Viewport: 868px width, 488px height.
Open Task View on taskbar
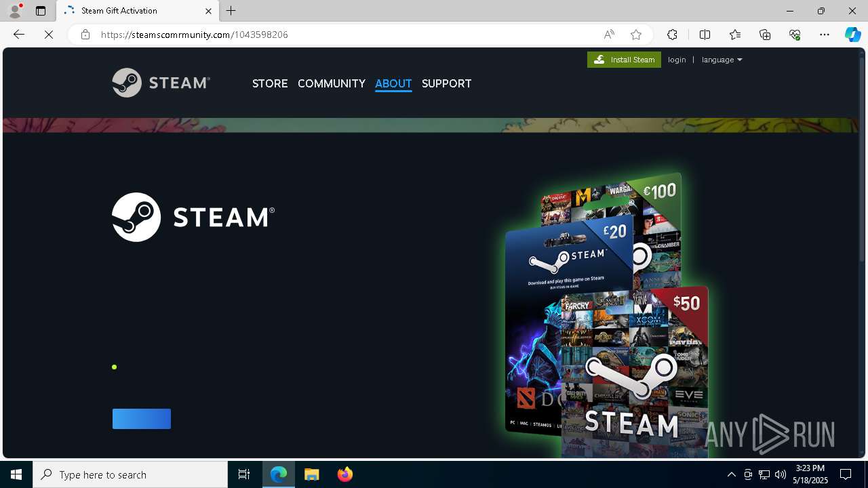click(244, 474)
